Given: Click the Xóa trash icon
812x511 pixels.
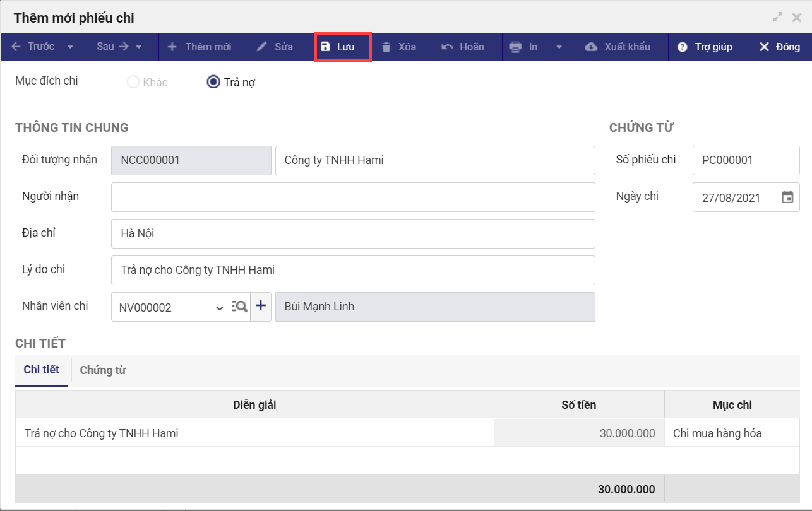Looking at the screenshot, I should point(386,47).
